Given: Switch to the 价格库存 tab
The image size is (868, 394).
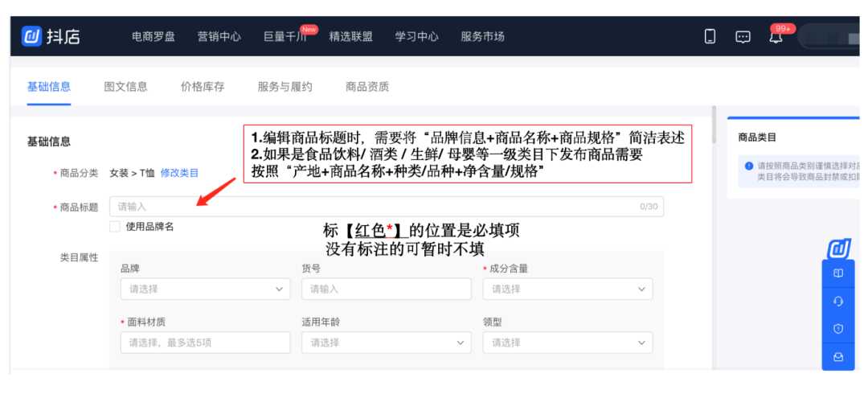Looking at the screenshot, I should point(203,87).
